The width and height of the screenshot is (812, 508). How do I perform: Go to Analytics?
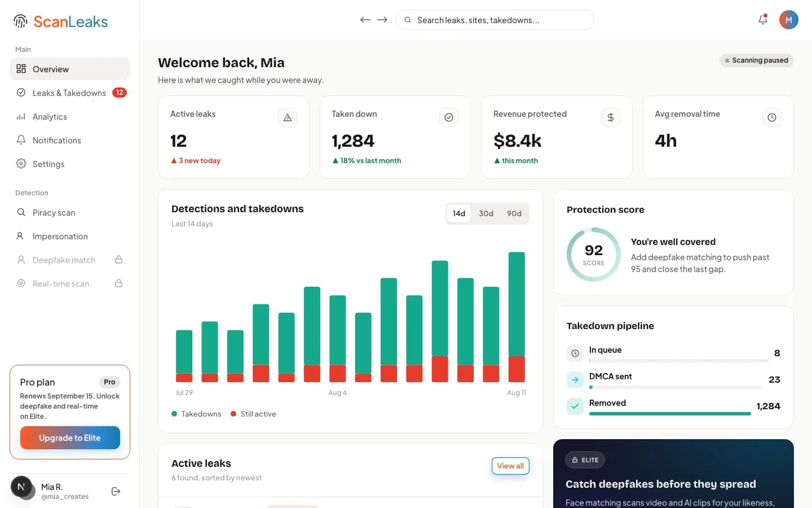(70, 116)
